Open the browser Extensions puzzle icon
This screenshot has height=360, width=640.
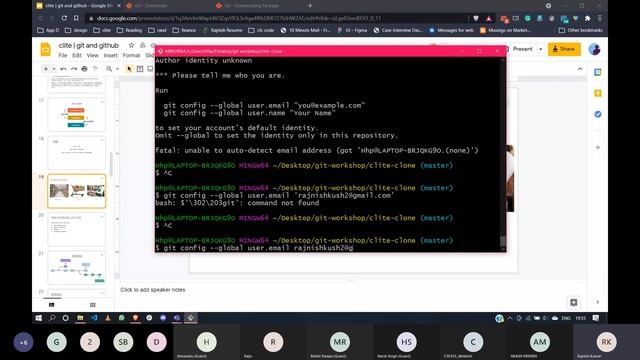[588, 18]
